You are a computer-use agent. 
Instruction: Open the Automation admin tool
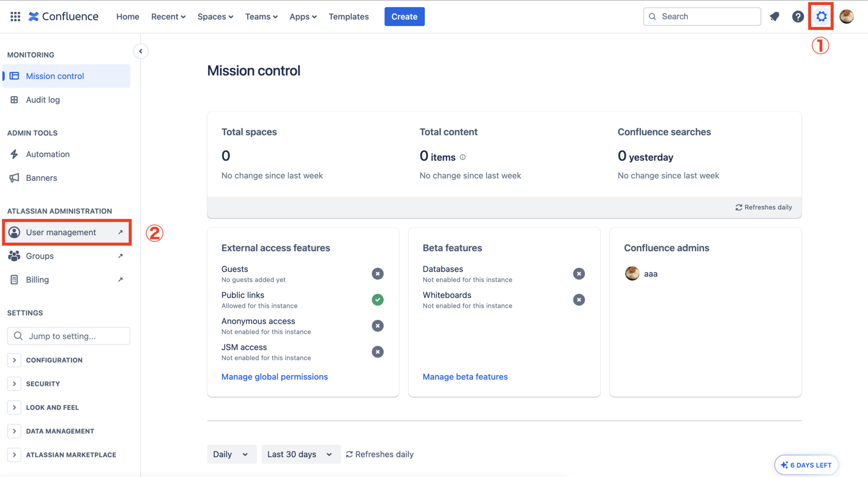[47, 154]
